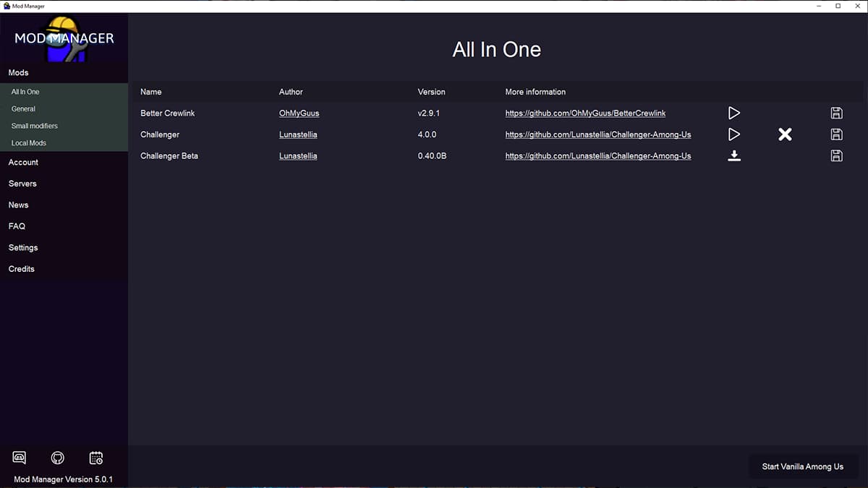Screen dimensions: 868x488
Task: Uninstall Challenger using the X icon
Action: [785, 134]
